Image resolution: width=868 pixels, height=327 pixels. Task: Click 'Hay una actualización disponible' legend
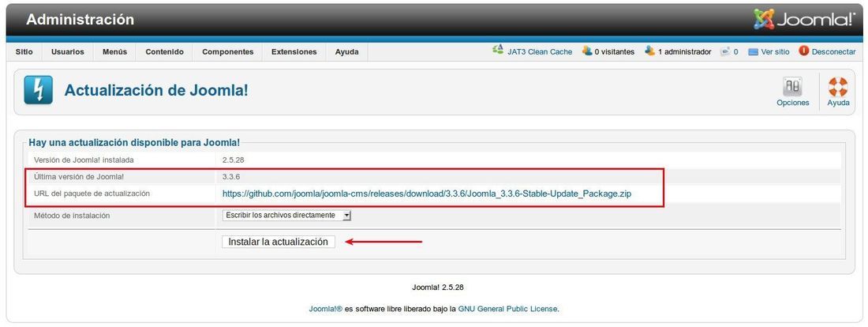coord(134,142)
